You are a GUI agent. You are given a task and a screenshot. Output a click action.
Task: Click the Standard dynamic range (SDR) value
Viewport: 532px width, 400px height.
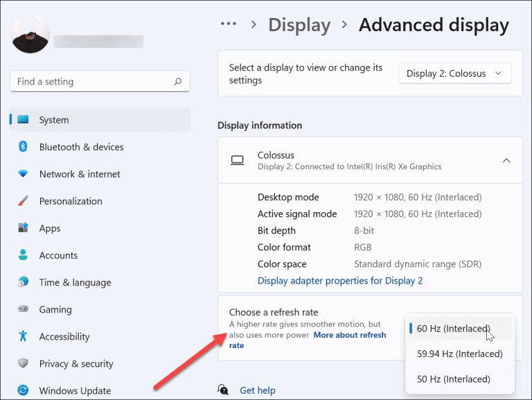click(x=418, y=264)
